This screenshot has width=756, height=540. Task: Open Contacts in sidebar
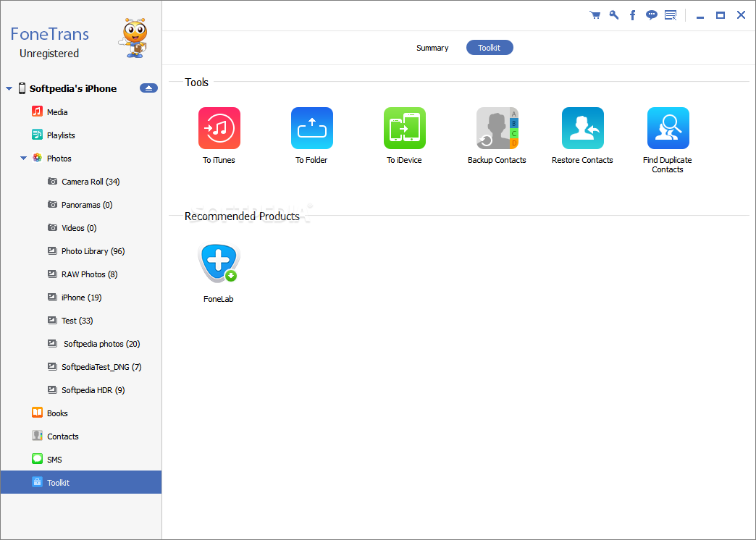[81, 436]
